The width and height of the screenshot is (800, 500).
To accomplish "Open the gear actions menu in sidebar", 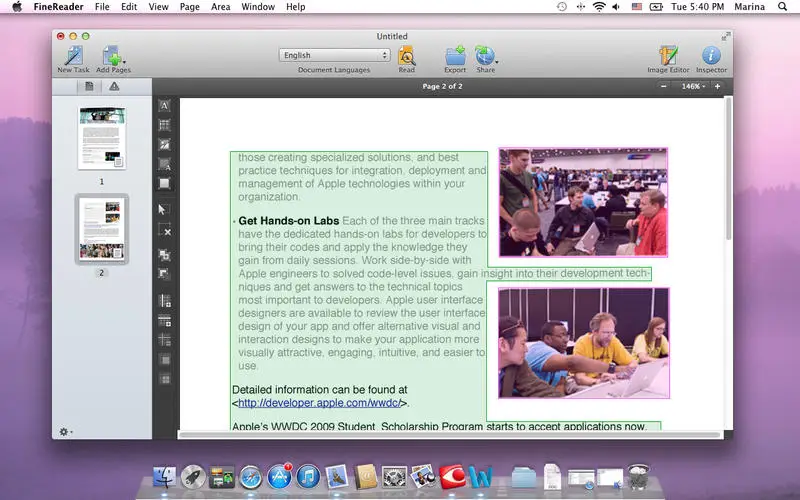I will tap(66, 432).
